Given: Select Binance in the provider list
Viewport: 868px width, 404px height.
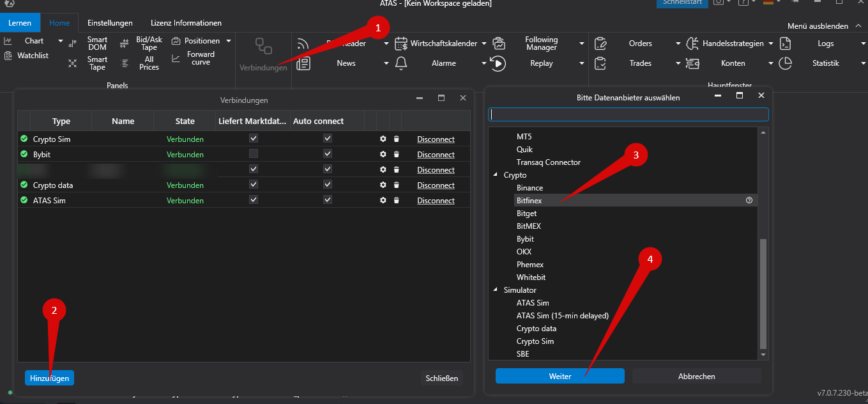Looking at the screenshot, I should pyautogui.click(x=530, y=187).
